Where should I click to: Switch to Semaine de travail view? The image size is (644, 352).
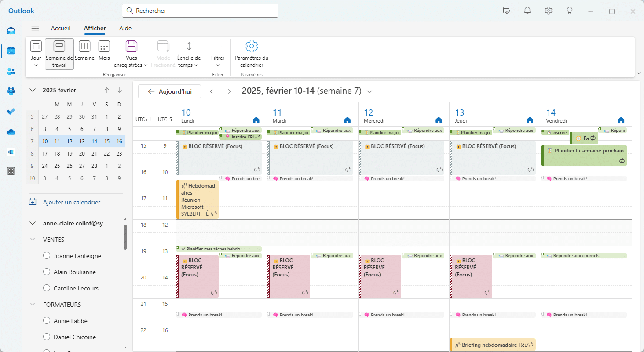coord(59,54)
